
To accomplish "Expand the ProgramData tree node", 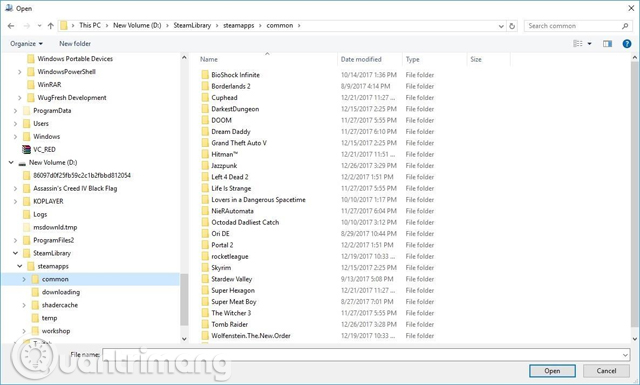I will 15,111.
